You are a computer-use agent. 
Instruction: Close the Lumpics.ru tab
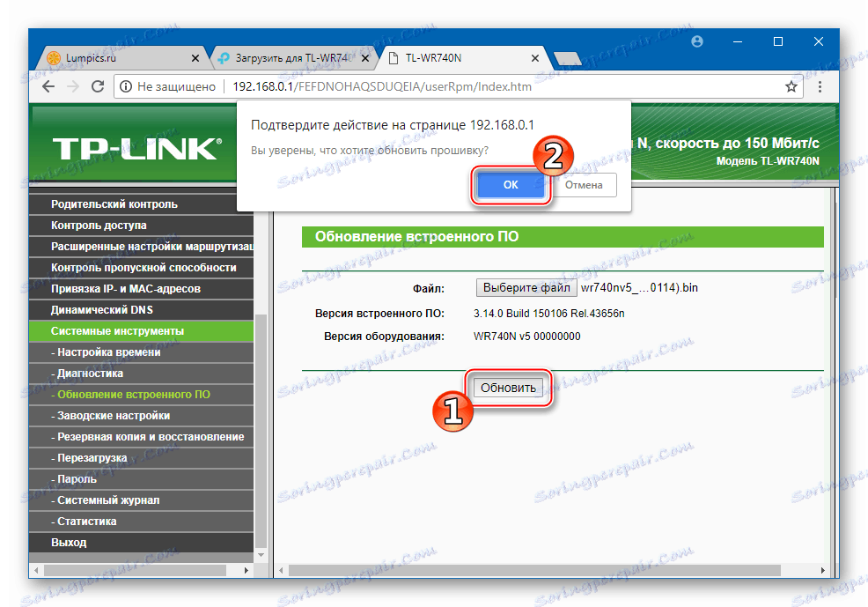pyautogui.click(x=195, y=58)
